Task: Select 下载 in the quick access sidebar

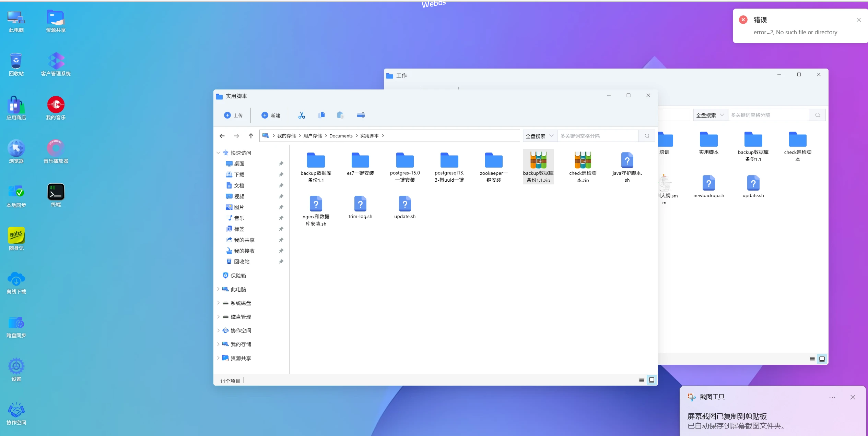Action: [239, 174]
